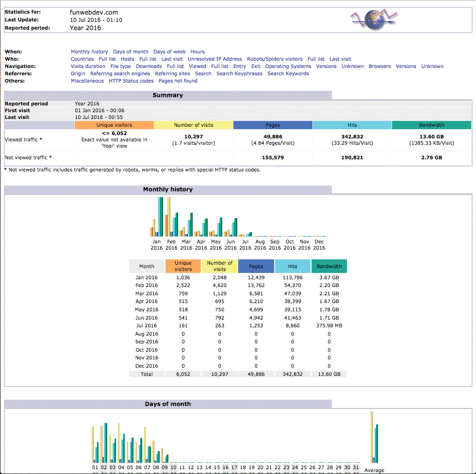Click Jan 2016 bars in Monthly history chart
476x474 pixels.
coord(157,217)
